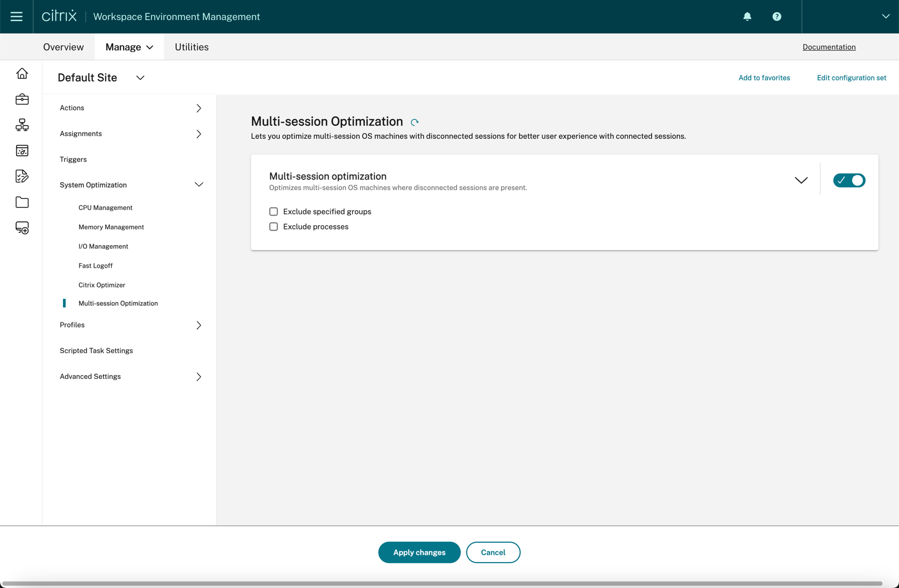
Task: Open the scheduled task calendar icon in sidebar
Action: [22, 151]
